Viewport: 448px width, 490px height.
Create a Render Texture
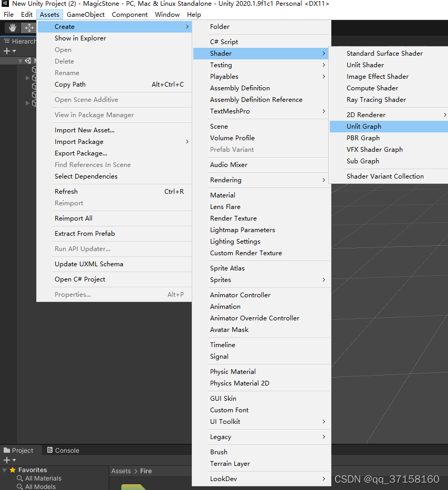[261, 218]
